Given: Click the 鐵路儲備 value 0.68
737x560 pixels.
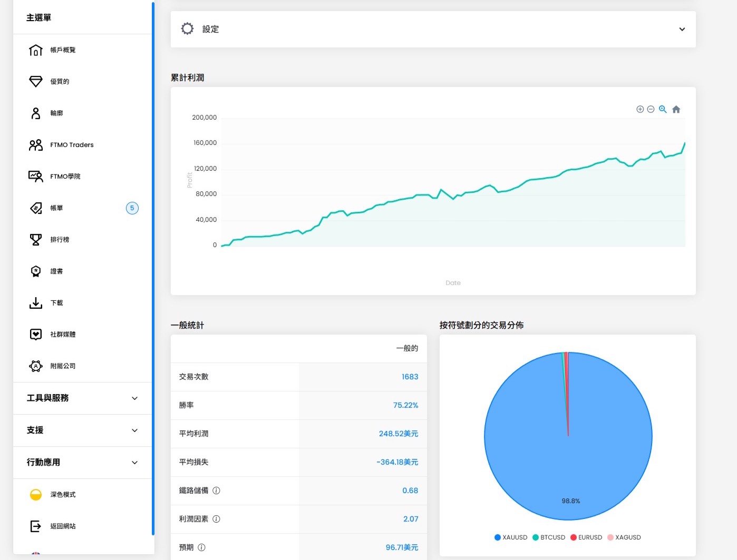Looking at the screenshot, I should (410, 491).
